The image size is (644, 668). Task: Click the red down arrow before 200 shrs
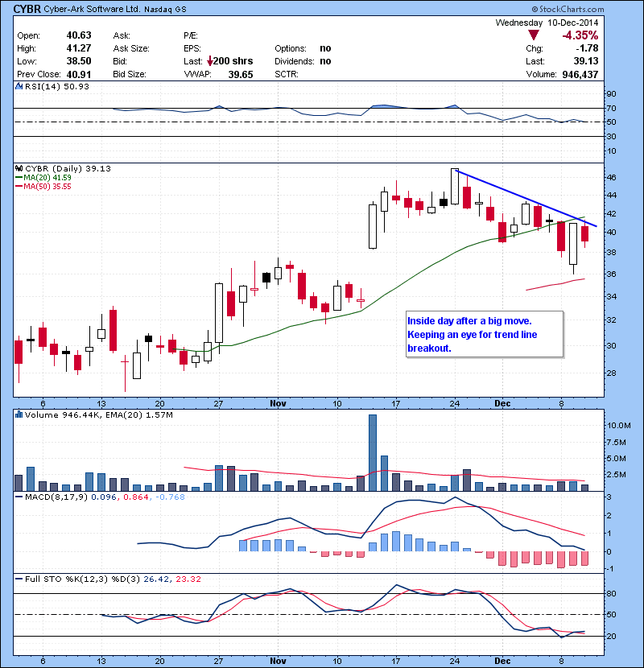pyautogui.click(x=209, y=61)
